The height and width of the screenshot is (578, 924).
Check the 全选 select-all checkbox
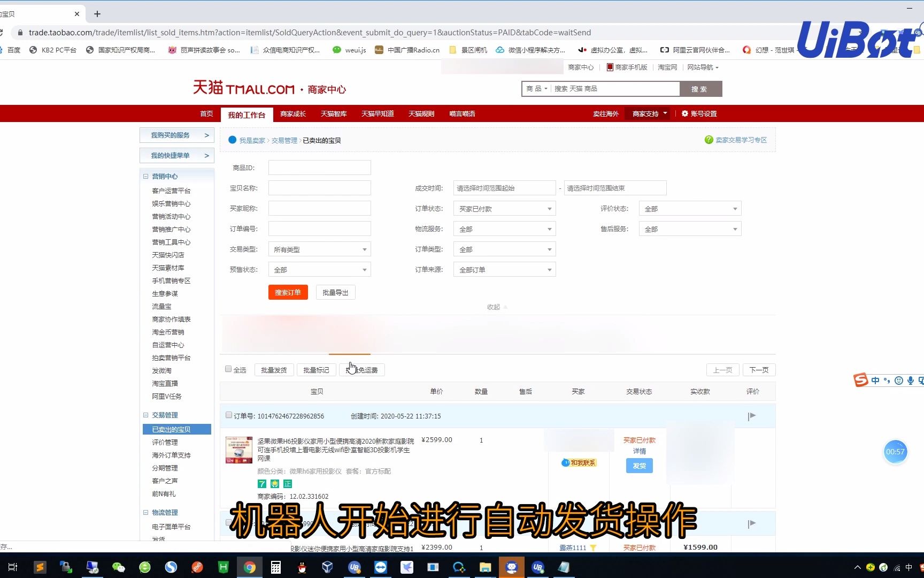click(228, 369)
